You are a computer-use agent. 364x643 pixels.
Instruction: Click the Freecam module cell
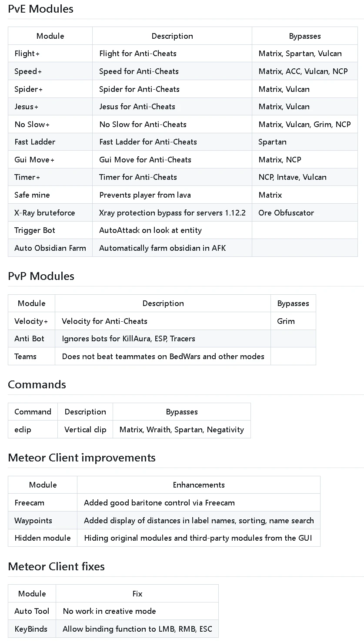coord(29,503)
